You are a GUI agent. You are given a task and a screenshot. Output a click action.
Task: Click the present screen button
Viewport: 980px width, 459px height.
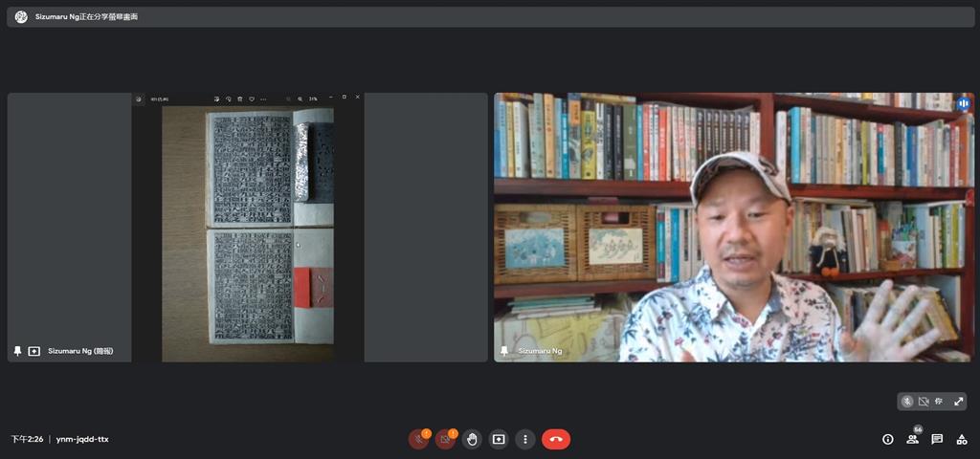click(499, 440)
